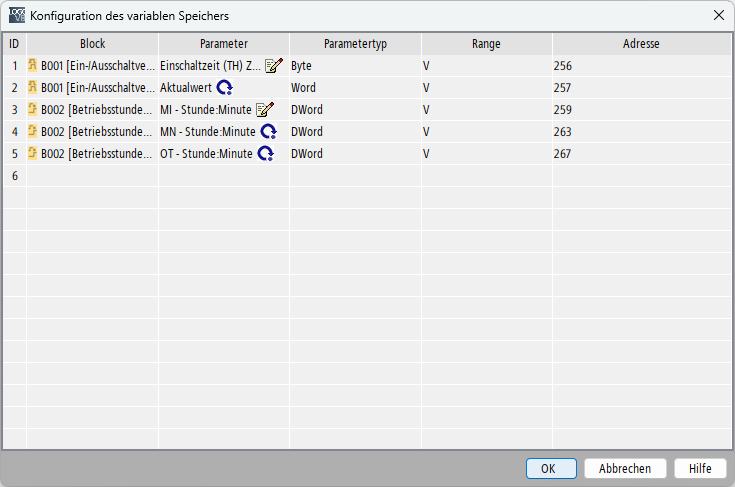Click the Parametertyp column header
Screen dimensions: 735x487
(x=355, y=44)
